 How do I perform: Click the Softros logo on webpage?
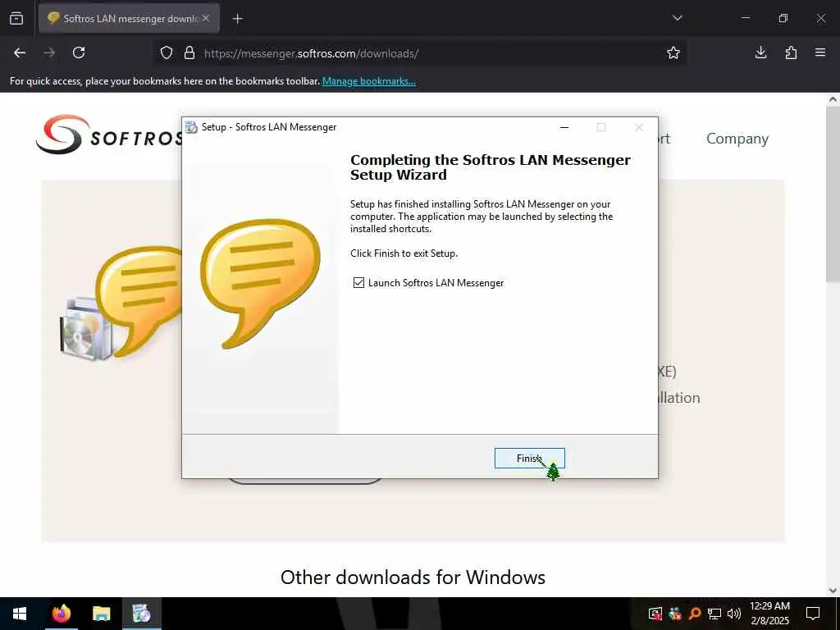coord(109,135)
